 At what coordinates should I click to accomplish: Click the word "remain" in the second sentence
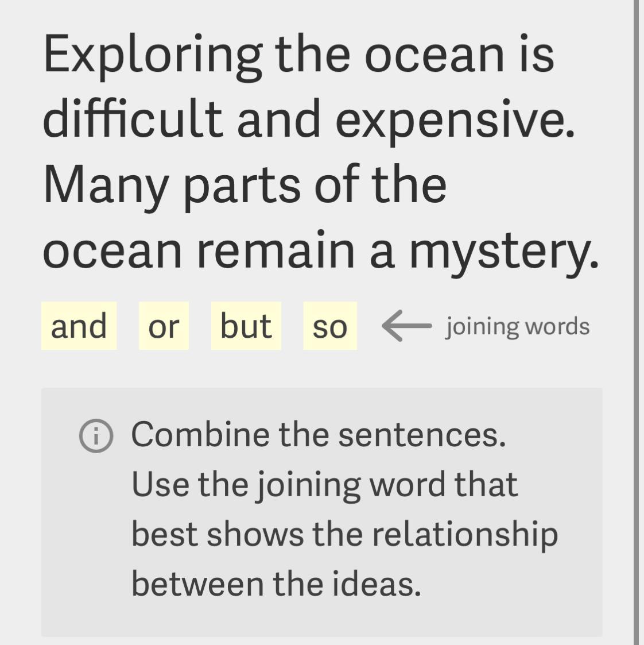276,250
